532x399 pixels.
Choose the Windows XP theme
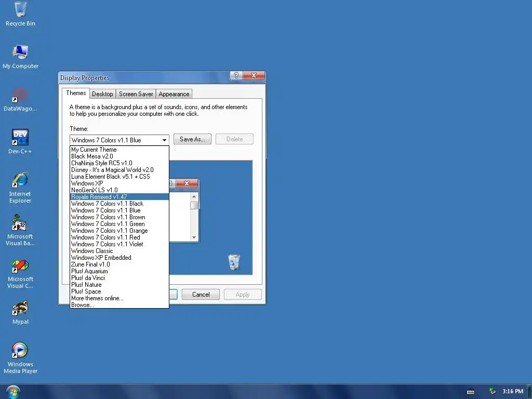click(x=119, y=183)
